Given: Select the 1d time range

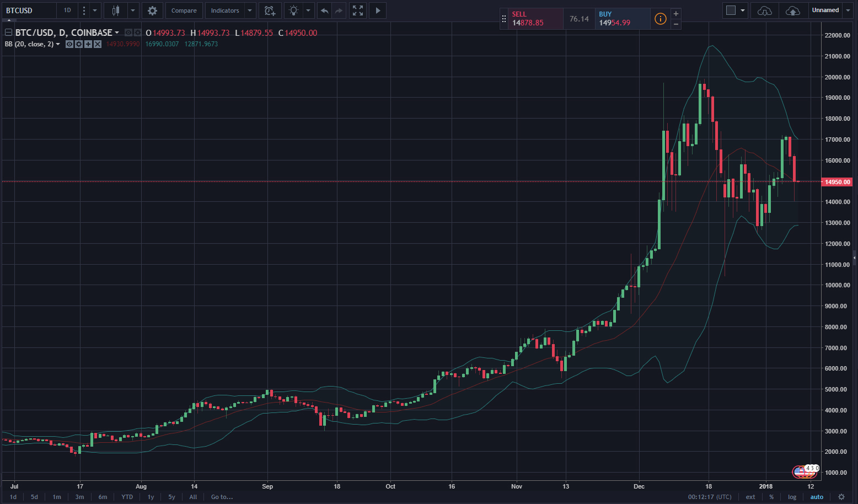Looking at the screenshot, I should coord(13,497).
